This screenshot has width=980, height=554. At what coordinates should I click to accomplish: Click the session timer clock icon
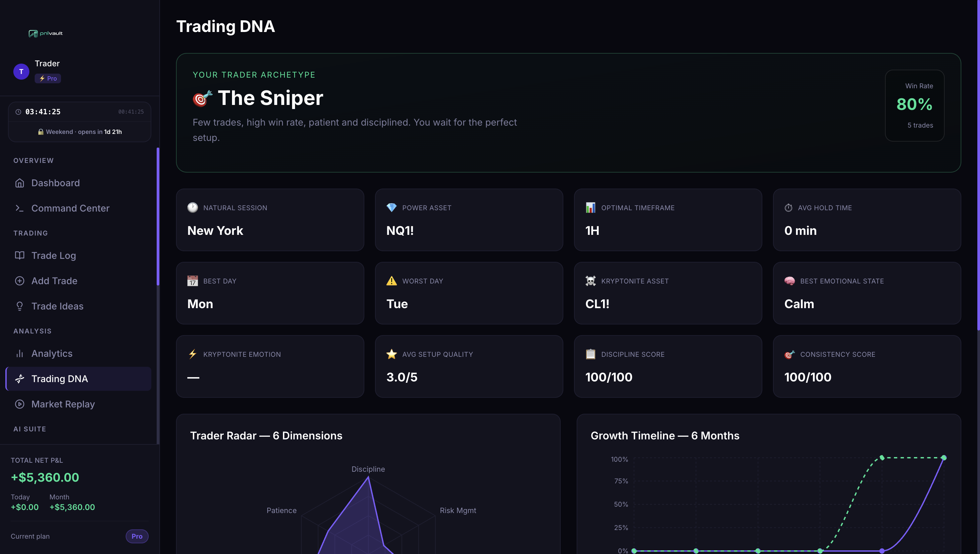[18, 112]
